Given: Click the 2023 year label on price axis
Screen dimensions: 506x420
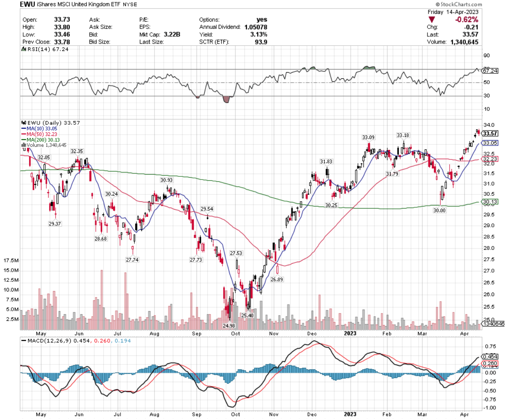Looking at the screenshot, I should [x=350, y=333].
